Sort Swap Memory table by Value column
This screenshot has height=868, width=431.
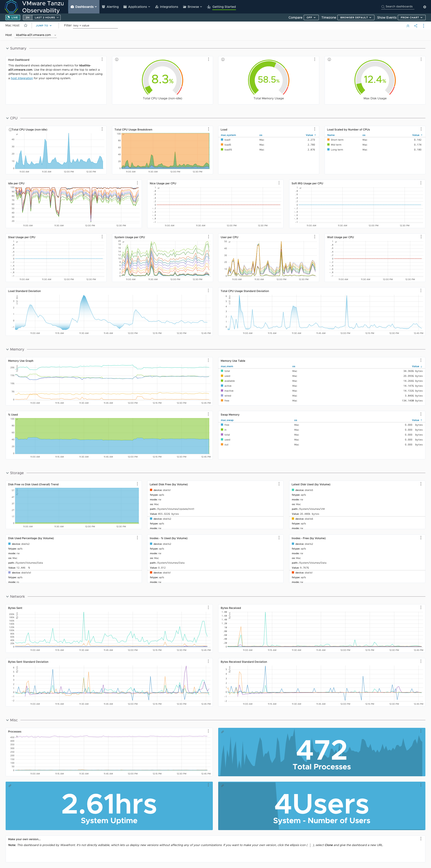[417, 420]
